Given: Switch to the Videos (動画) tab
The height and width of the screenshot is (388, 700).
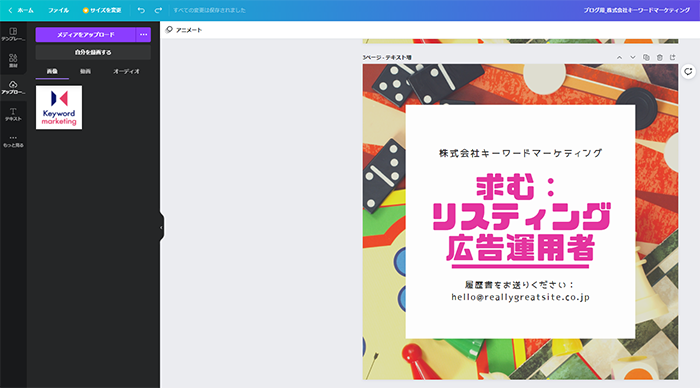Looking at the screenshot, I should [x=85, y=71].
